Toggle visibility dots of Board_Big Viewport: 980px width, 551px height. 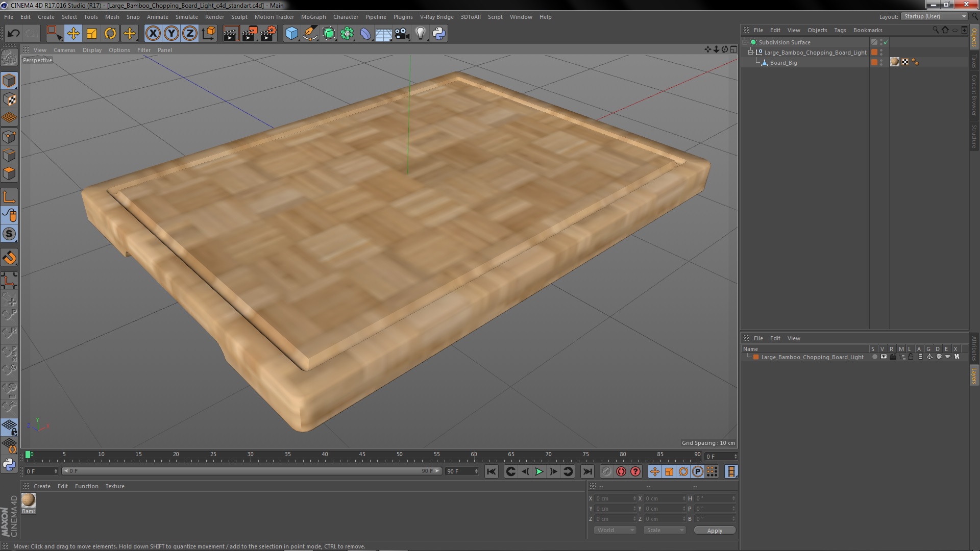(881, 62)
